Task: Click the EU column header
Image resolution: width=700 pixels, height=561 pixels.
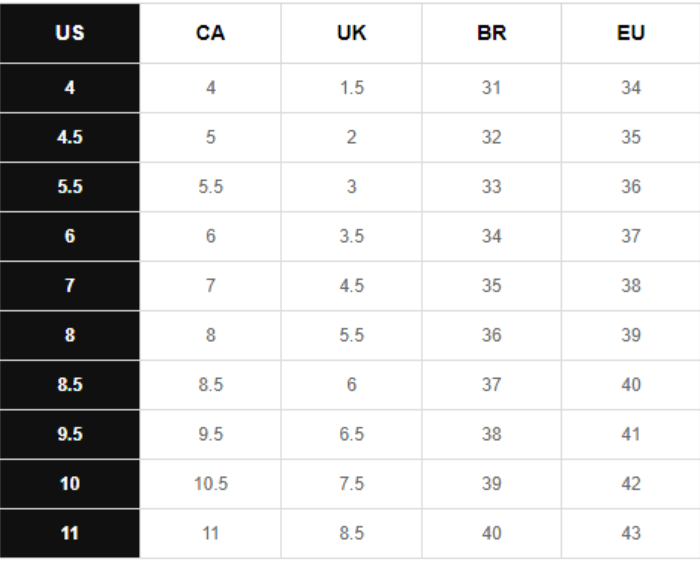Action: pyautogui.click(x=630, y=33)
